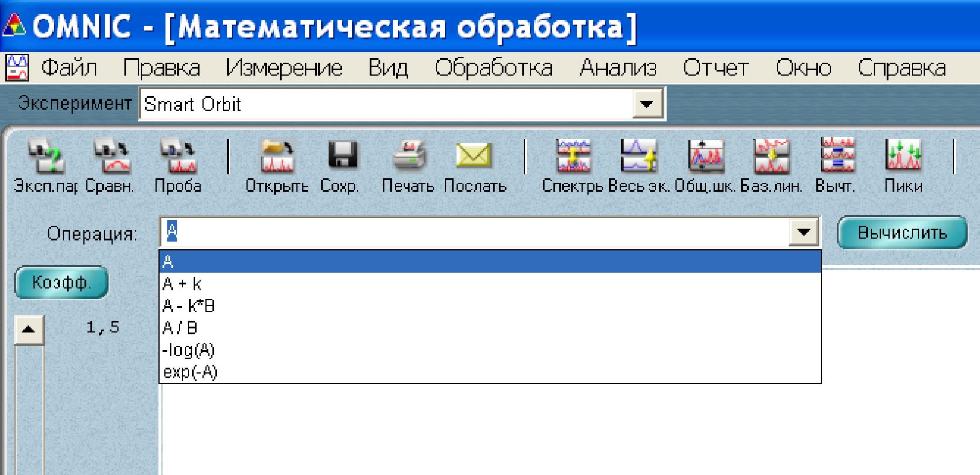Click the document icon left of Файл
This screenshot has width=980, height=475.
click(17, 68)
